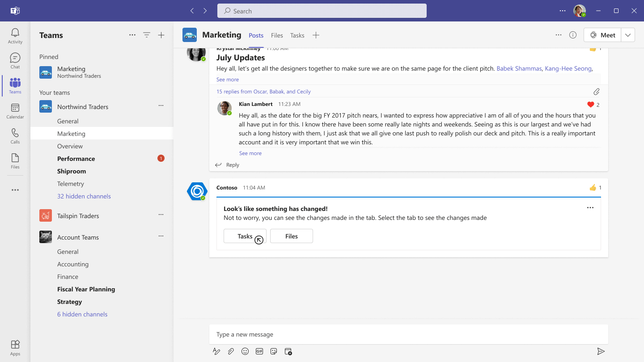Send the message with the send icon
The image size is (644, 362).
tap(602, 351)
